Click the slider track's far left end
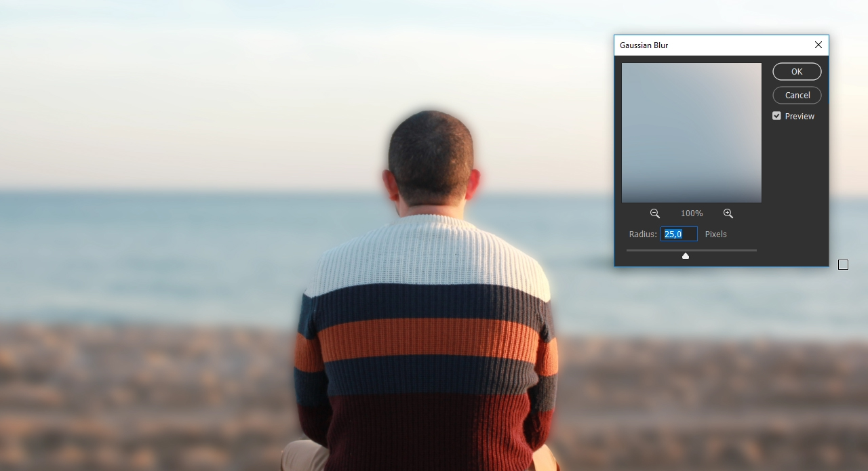868x471 pixels. [628, 250]
